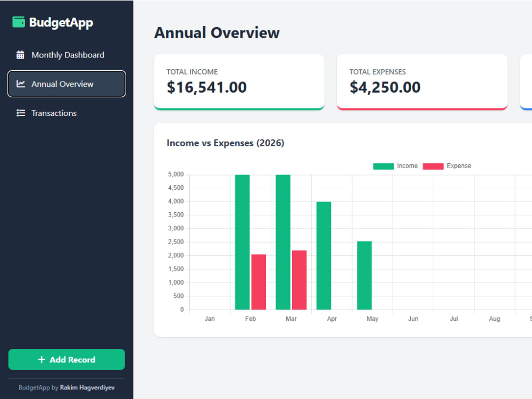Click the plus icon on Add Record
The width and height of the screenshot is (532, 399).
click(x=41, y=359)
